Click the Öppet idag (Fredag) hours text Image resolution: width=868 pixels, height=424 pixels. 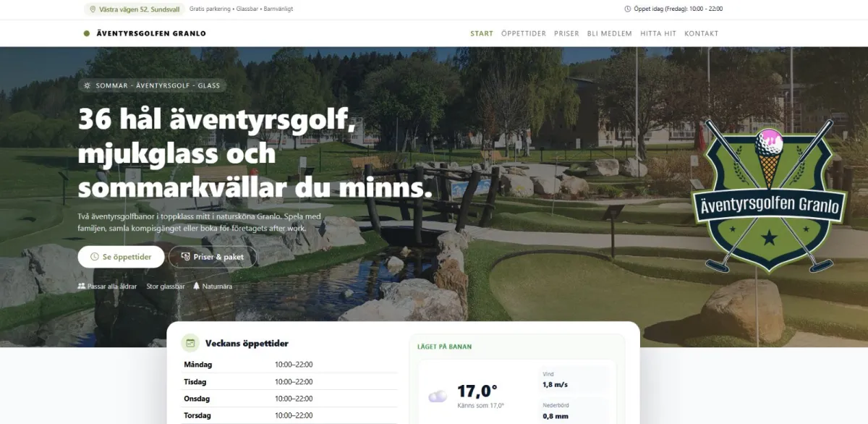(x=678, y=9)
